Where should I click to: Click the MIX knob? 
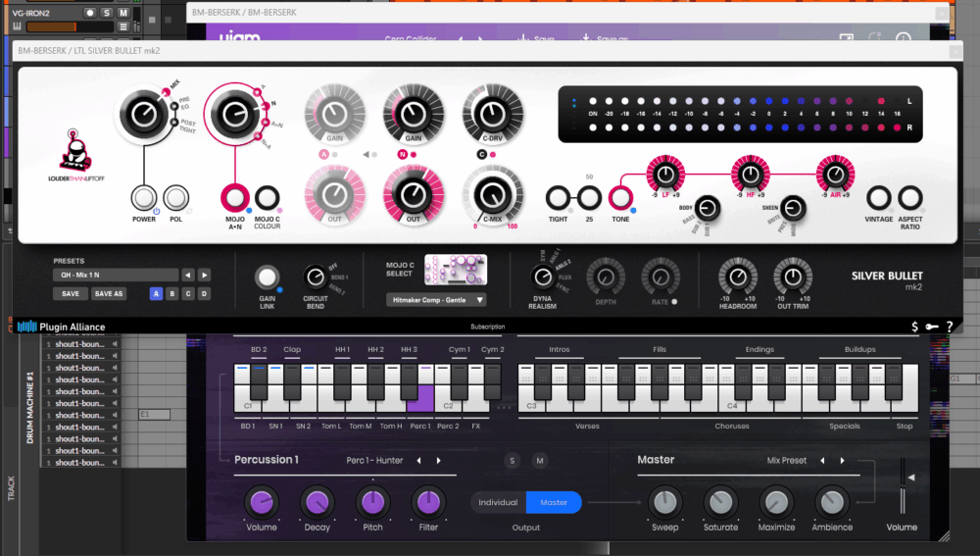click(x=144, y=115)
